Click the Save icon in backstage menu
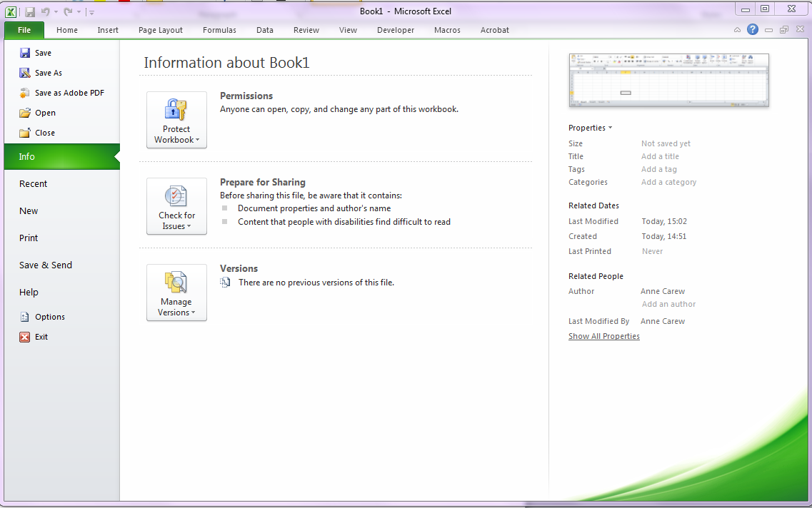This screenshot has width=812, height=508. (x=25, y=53)
